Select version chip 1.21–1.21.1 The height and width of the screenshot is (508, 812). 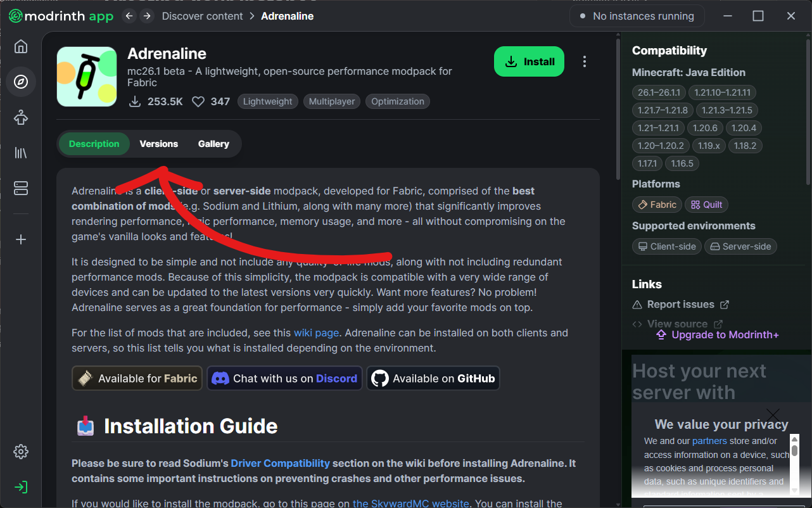click(x=658, y=128)
